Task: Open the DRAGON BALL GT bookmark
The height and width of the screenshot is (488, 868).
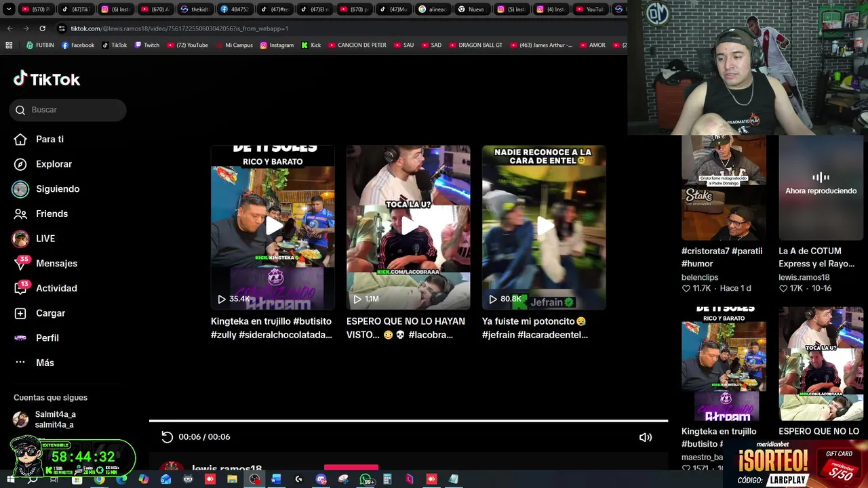Action: [x=475, y=45]
